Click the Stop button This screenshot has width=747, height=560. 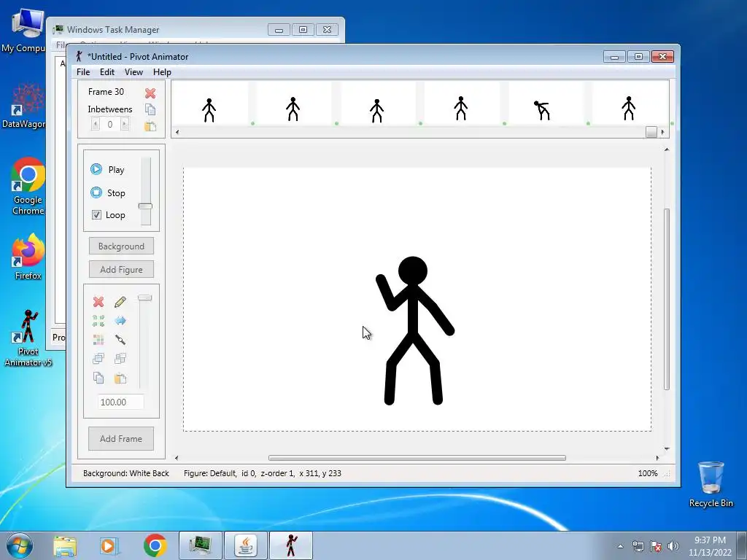[108, 192]
